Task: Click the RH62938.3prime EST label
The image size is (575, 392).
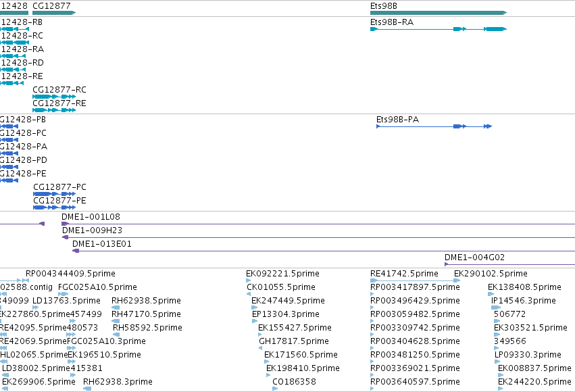Action: pos(118,382)
